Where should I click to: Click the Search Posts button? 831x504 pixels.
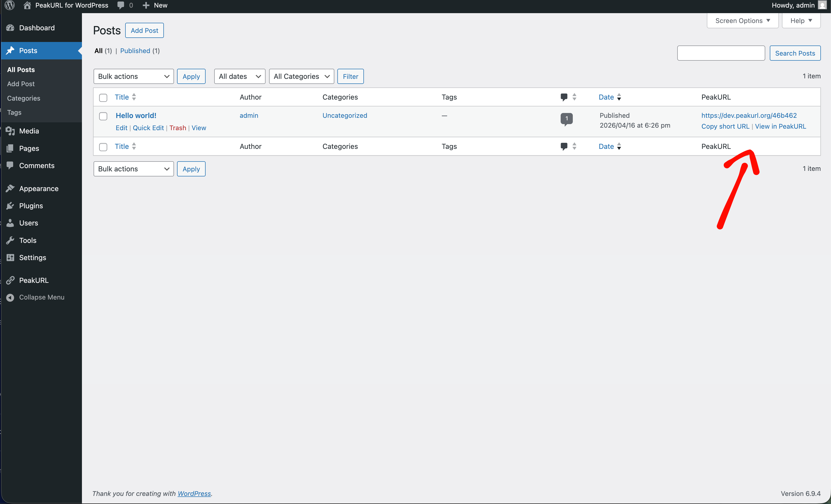[795, 53]
